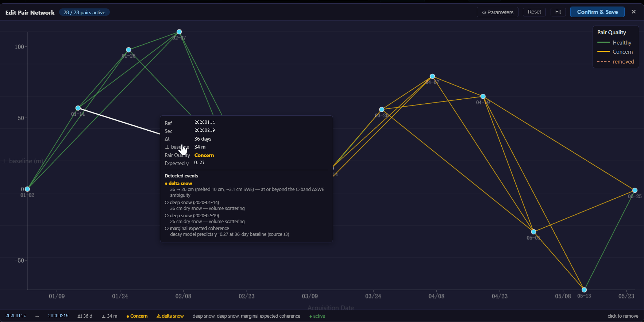Click the 'Δt 36 d' status bar entry

[x=85, y=316]
